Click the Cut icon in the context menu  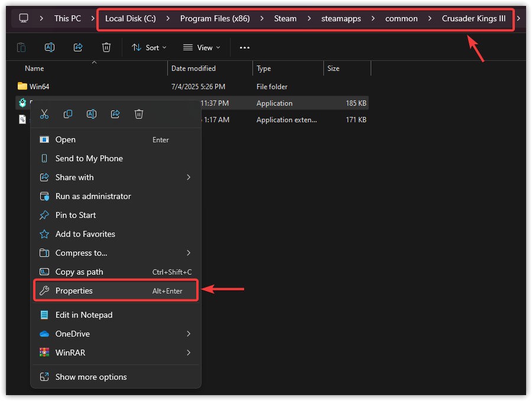(44, 114)
